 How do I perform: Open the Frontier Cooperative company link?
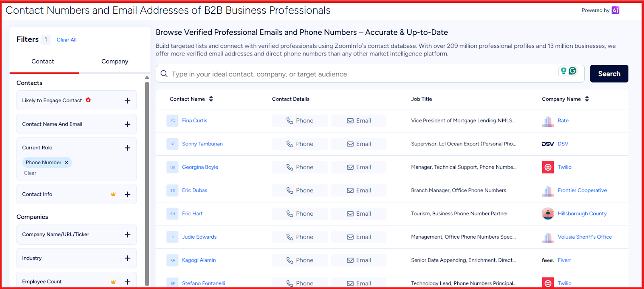(582, 190)
